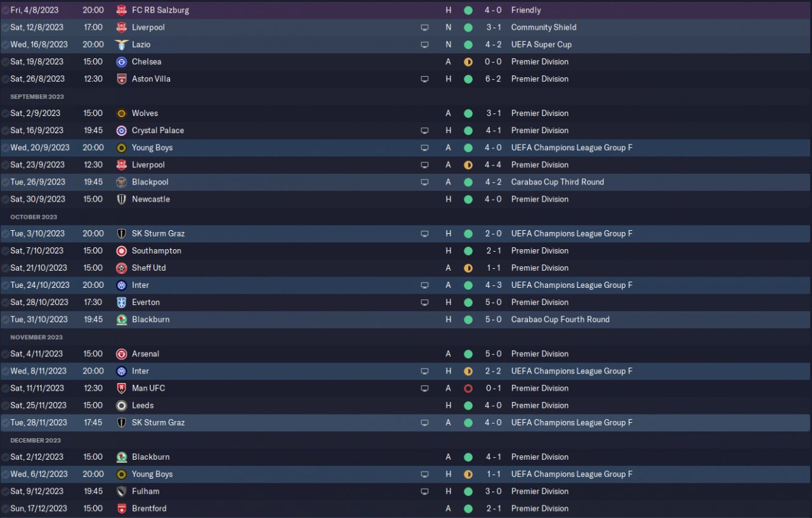Click TV broadcast icon on Man UFC fixture
The image size is (812, 518).
point(424,388)
